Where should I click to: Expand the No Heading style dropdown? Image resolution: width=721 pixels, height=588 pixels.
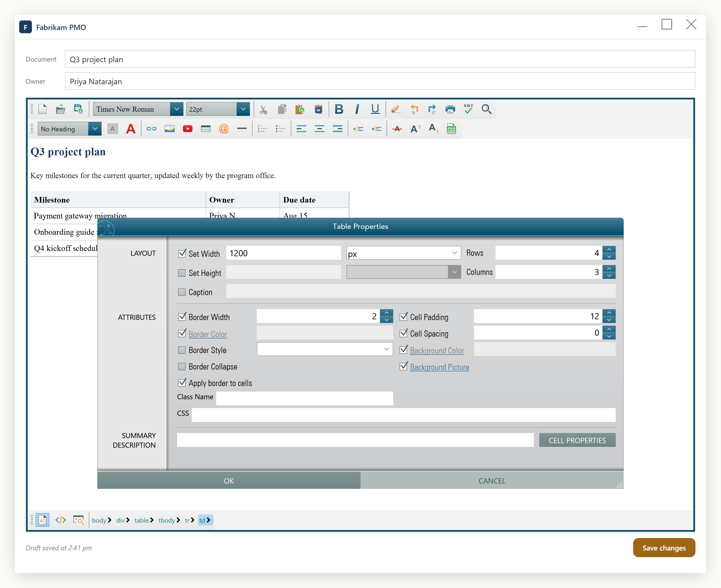95,129
